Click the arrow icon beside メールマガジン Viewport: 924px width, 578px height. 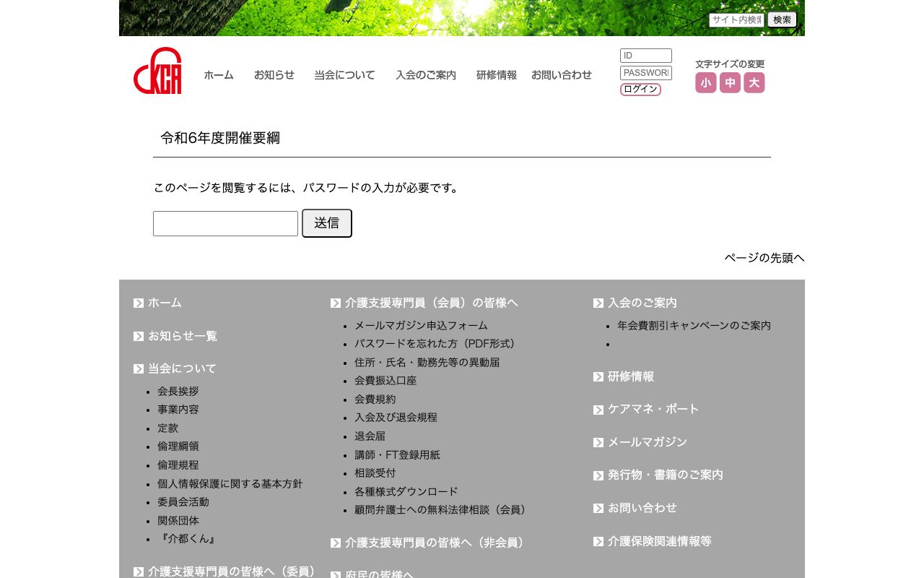click(x=598, y=442)
